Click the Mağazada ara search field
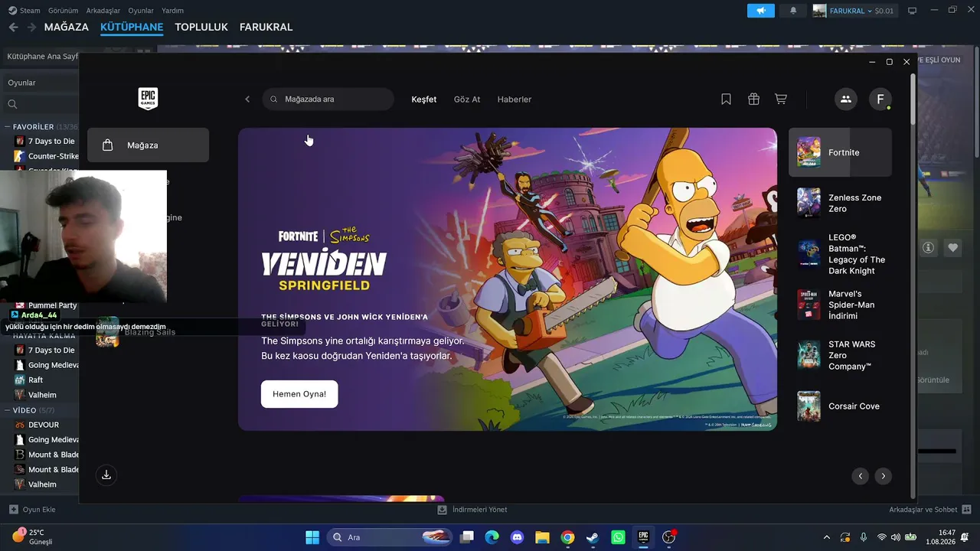 point(328,99)
